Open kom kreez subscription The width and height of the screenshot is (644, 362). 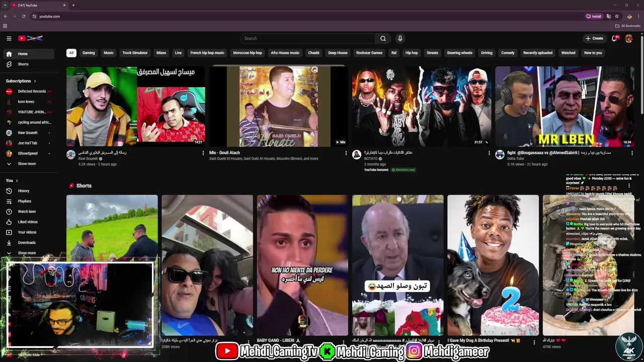[x=29, y=102]
